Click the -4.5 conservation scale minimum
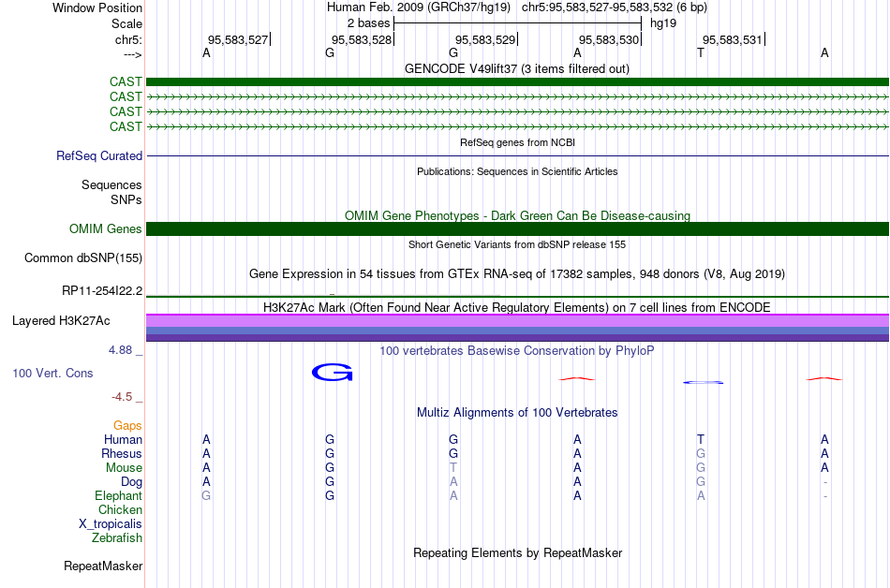Screen dimensions: 890x588 pyautogui.click(x=122, y=396)
